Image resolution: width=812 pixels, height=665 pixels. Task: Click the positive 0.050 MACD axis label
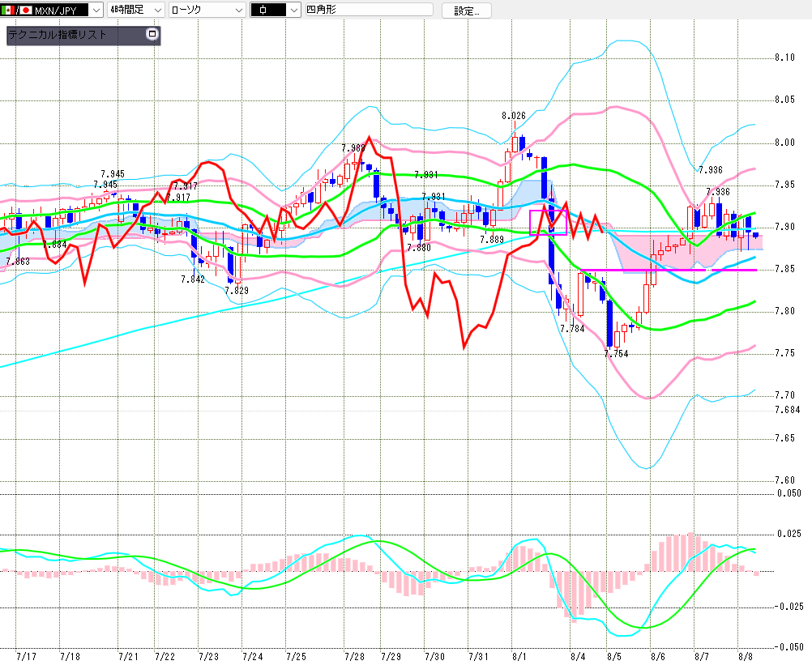tap(789, 493)
